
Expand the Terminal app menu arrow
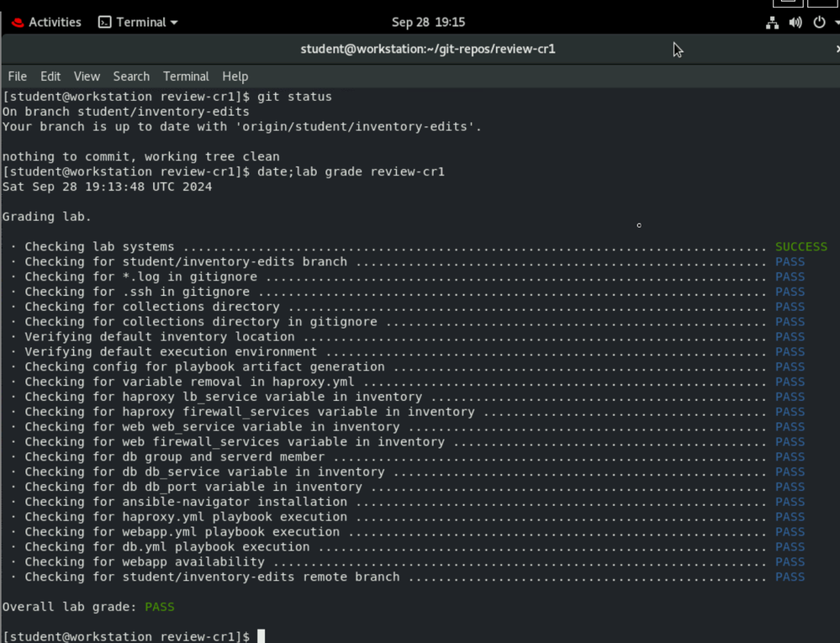[174, 23]
